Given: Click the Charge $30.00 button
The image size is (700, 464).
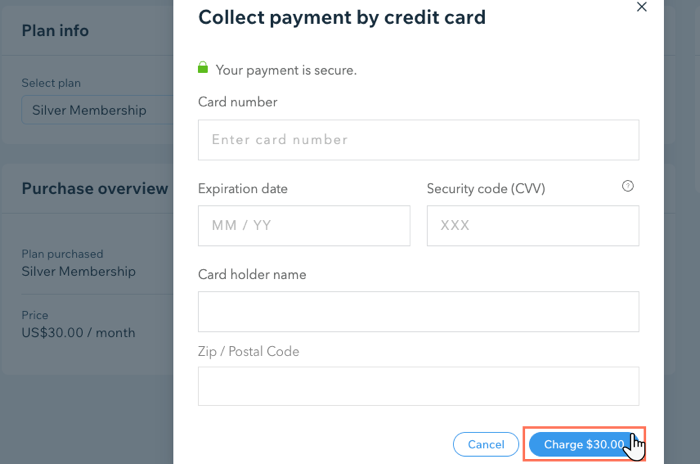Looking at the screenshot, I should tap(584, 444).
